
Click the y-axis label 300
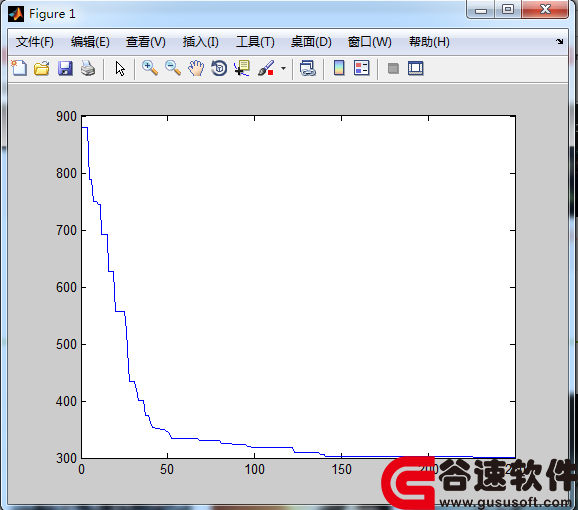[66, 458]
